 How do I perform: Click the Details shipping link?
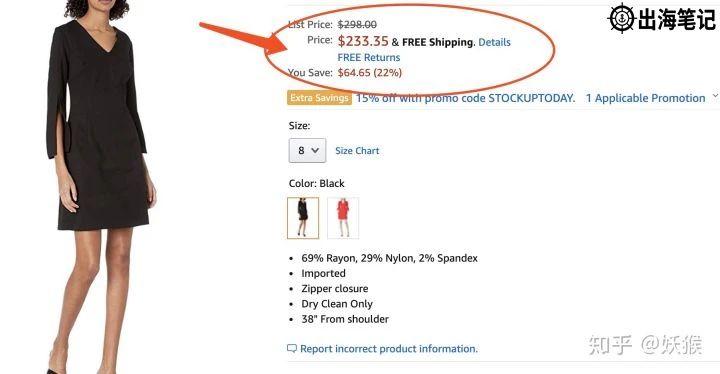pos(495,42)
